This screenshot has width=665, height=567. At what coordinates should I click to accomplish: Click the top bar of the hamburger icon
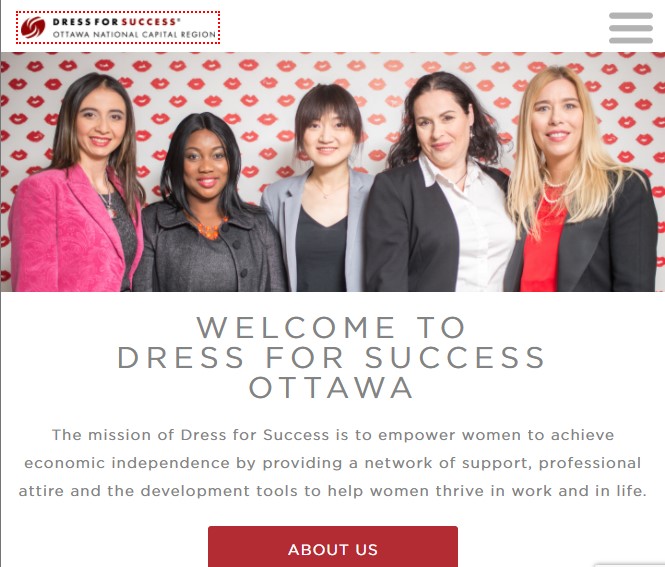click(631, 16)
